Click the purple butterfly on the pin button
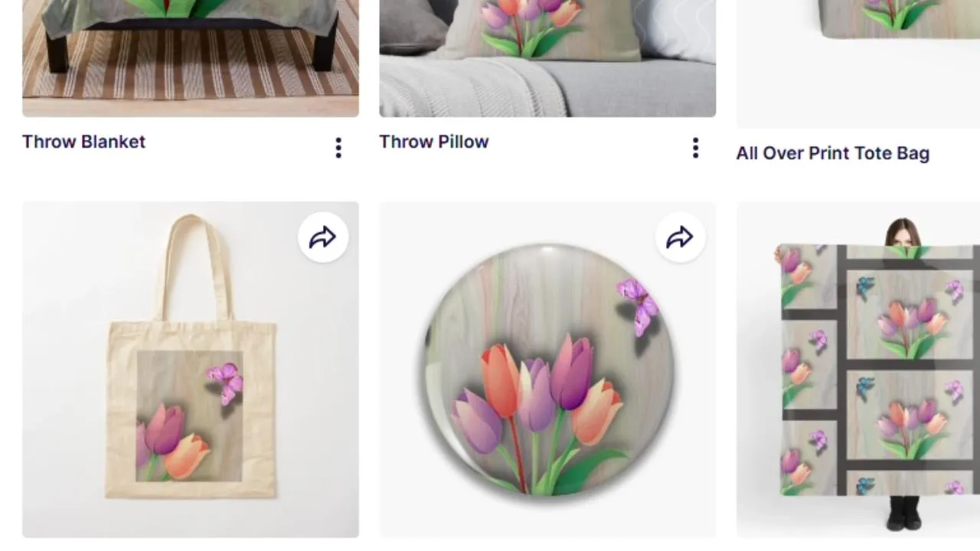The image size is (980, 551). point(639,306)
